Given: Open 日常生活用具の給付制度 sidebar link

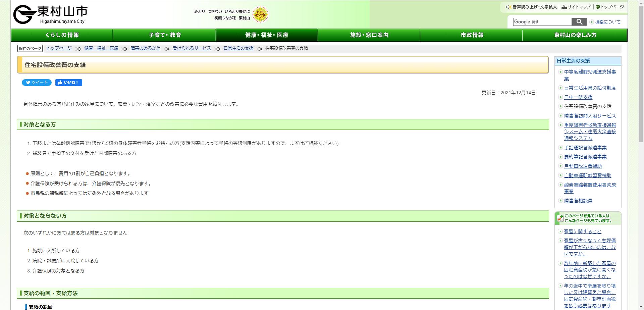Looking at the screenshot, I should point(590,88).
